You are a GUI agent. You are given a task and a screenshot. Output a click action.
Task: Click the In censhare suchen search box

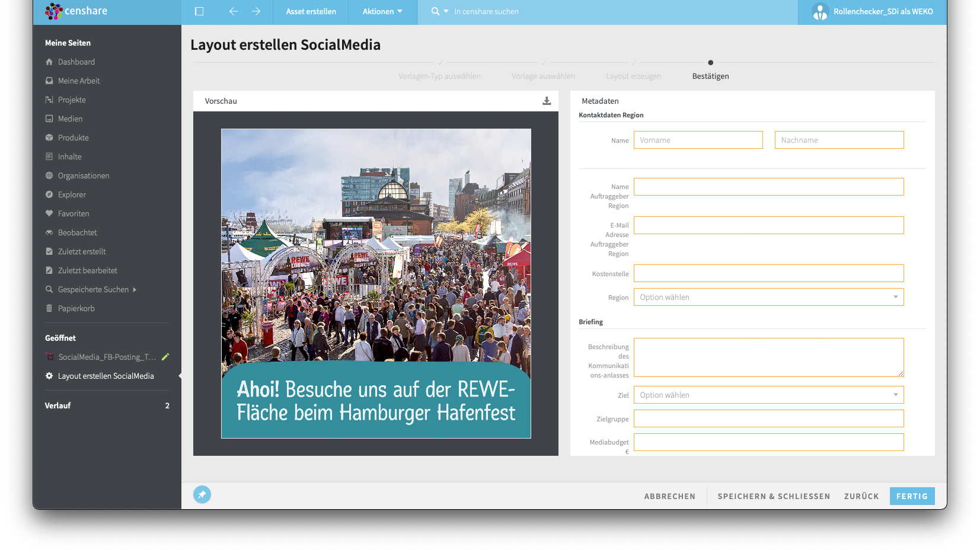pyautogui.click(x=608, y=11)
